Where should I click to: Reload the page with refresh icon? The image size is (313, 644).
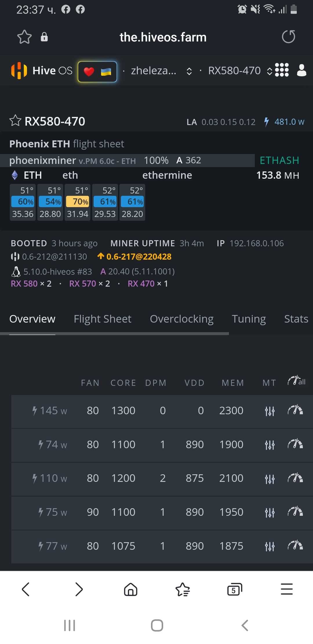click(288, 37)
